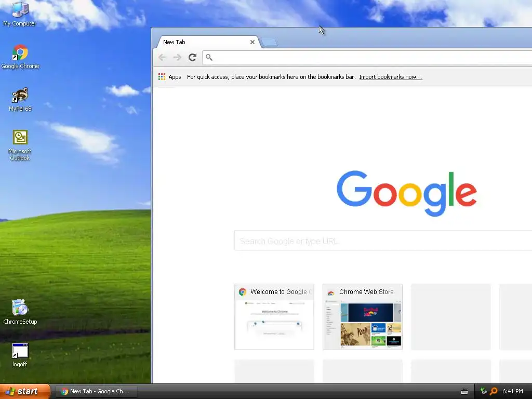Screen dimensions: 532x399
Task: Click the Welcome tile's Chrome favicon
Action: [x=242, y=292]
